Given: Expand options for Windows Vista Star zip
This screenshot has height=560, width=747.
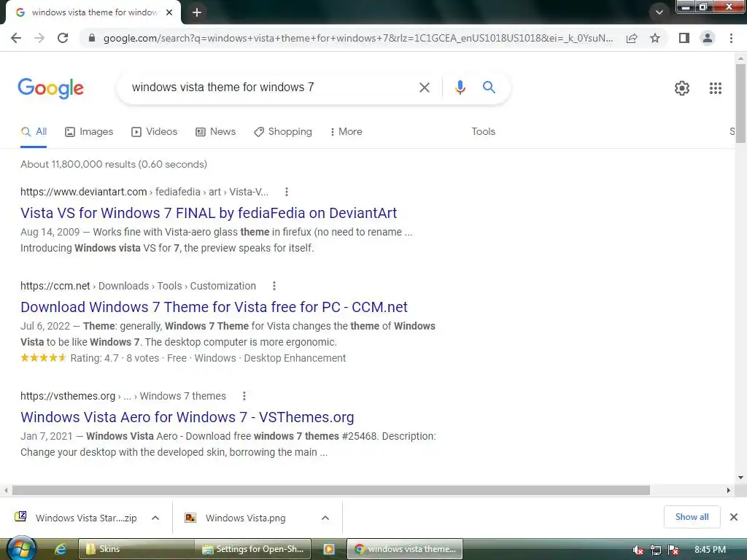Looking at the screenshot, I should click(x=155, y=518).
